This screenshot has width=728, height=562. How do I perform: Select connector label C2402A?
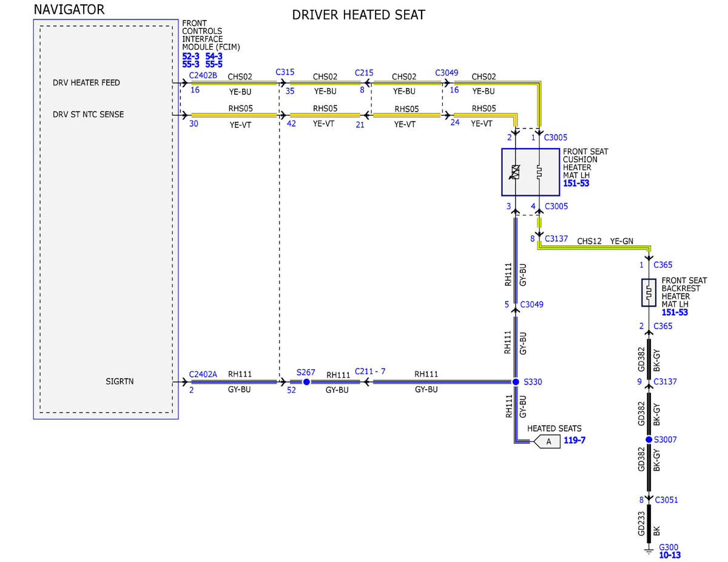[203, 375]
